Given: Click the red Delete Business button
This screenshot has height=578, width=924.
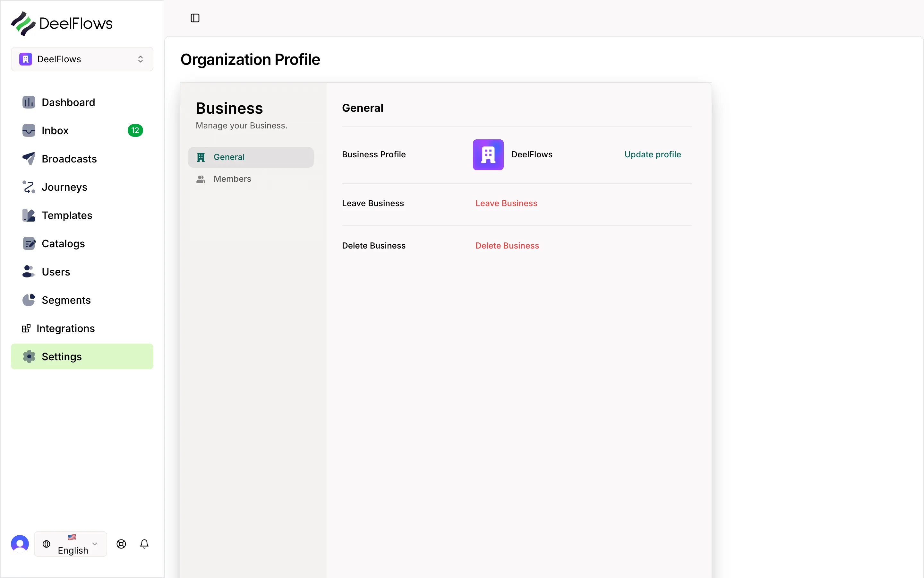Looking at the screenshot, I should click(x=507, y=246).
